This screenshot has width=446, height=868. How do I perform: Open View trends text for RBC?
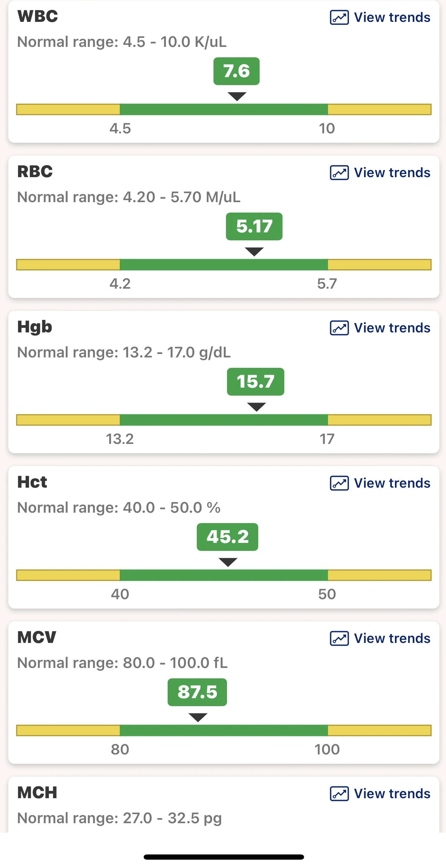392,173
